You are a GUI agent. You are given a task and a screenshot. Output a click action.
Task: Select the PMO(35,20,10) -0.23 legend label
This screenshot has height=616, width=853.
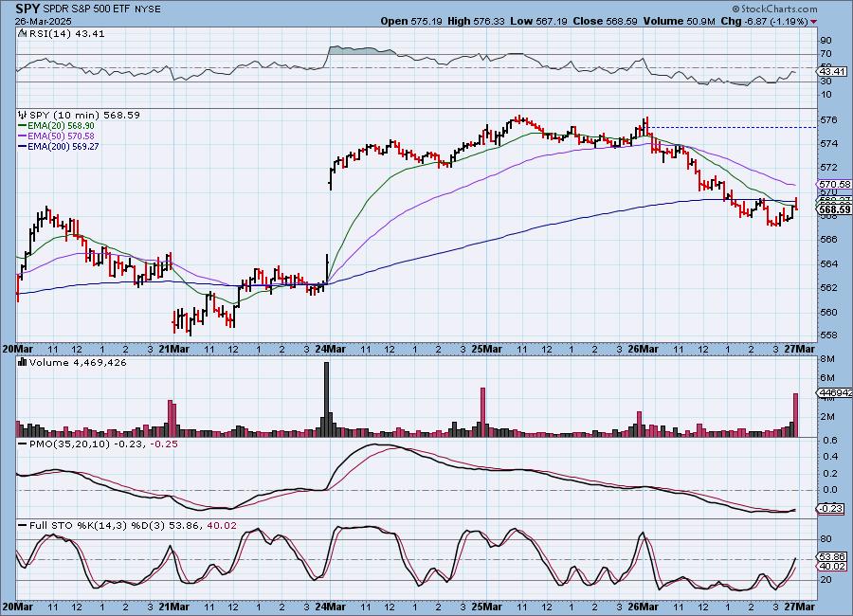87,444
